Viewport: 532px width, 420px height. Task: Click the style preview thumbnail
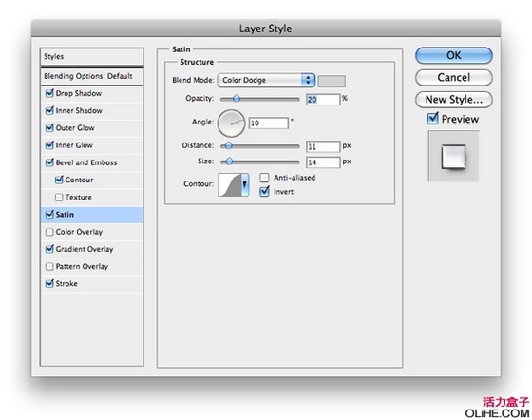(x=453, y=157)
